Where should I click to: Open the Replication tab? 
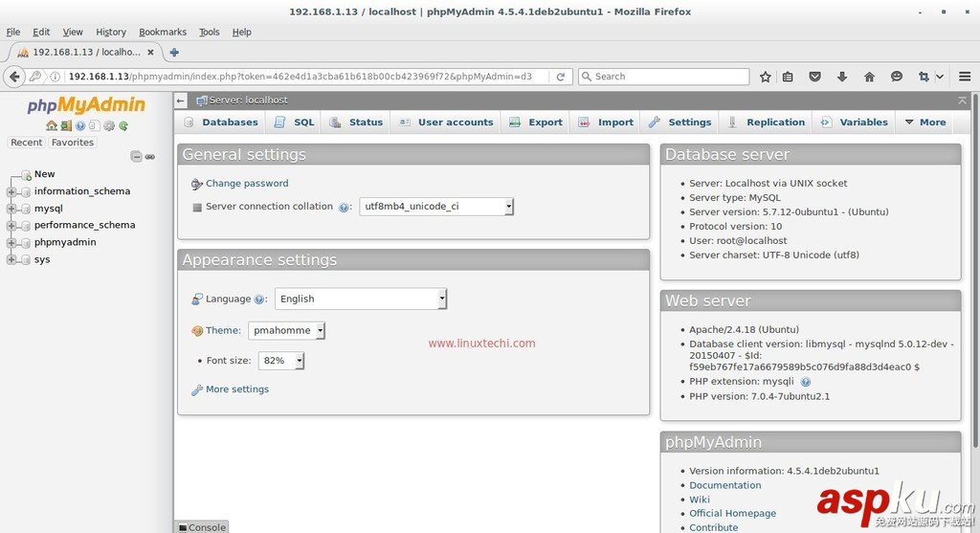coord(767,122)
